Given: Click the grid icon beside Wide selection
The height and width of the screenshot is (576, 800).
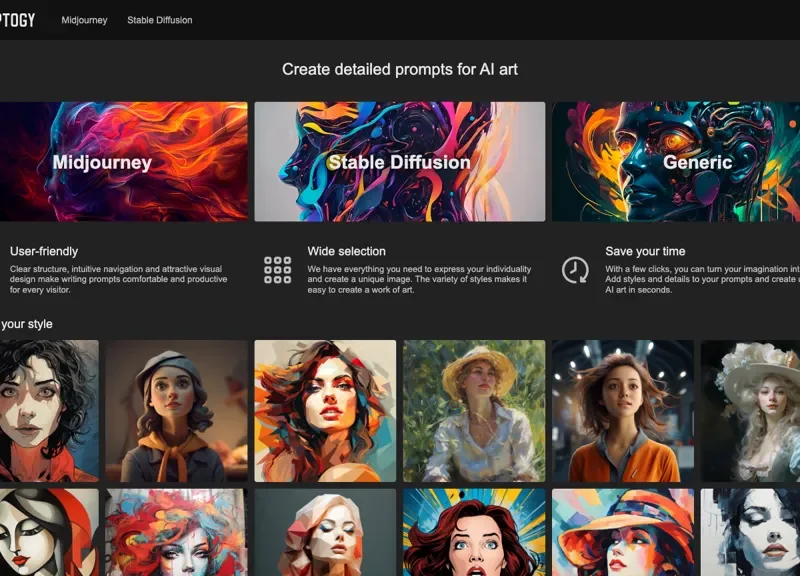Looking at the screenshot, I should [278, 270].
